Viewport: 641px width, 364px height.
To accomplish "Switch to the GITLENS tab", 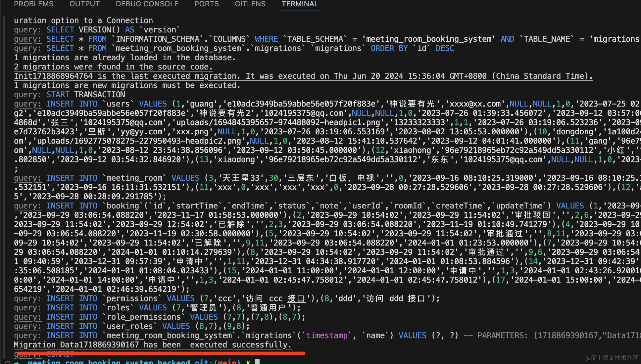I will point(250,4).
